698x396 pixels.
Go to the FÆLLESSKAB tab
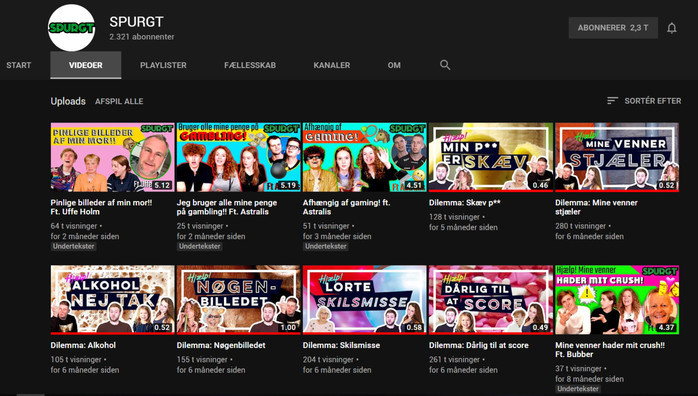click(x=250, y=65)
